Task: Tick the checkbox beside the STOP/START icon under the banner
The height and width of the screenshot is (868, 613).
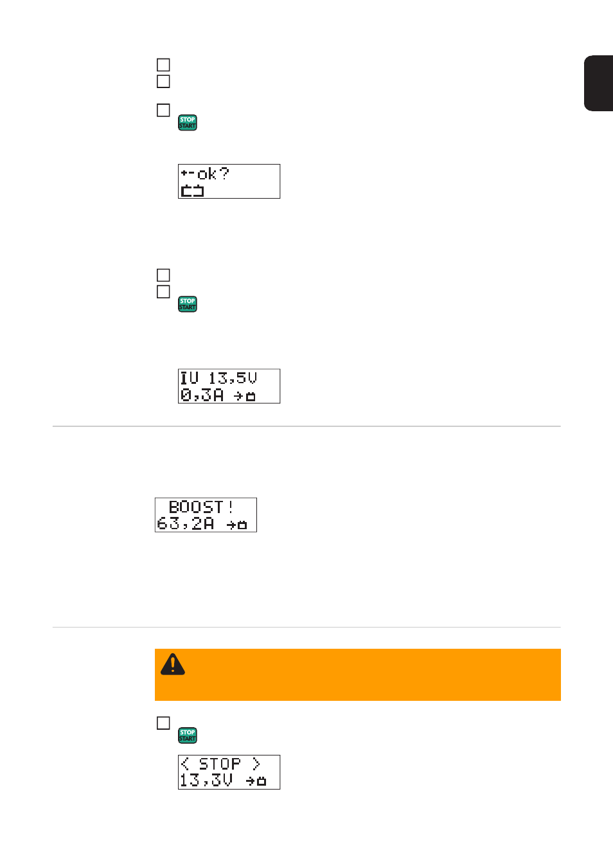Action: coord(163,723)
